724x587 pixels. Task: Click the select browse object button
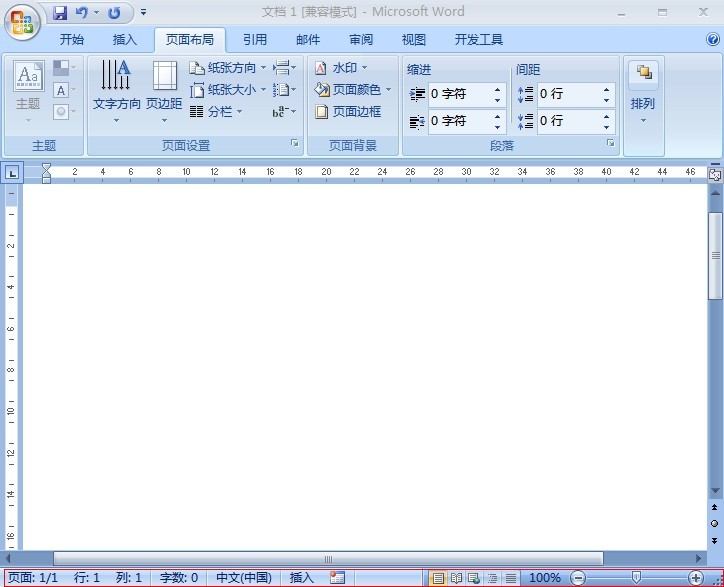coord(715,524)
